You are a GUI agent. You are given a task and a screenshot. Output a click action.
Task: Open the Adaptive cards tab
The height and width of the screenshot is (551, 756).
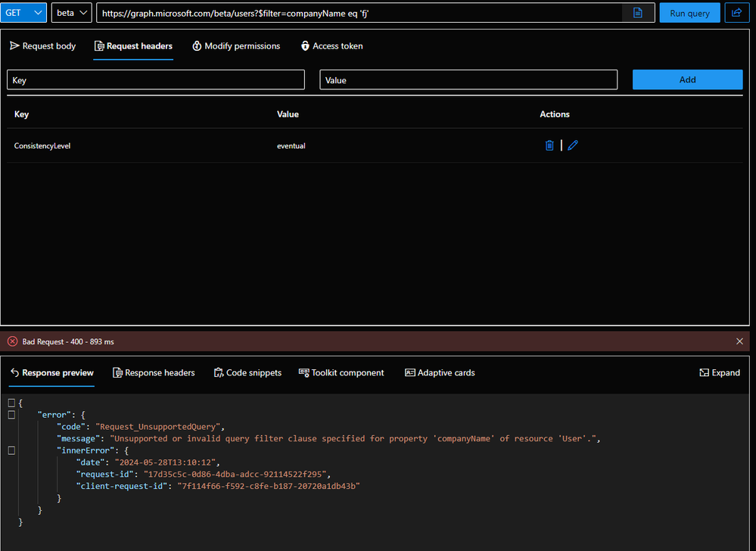(x=440, y=372)
